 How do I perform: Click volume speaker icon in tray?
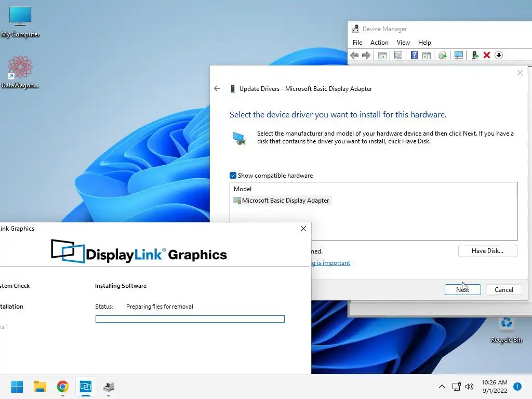[469, 387]
